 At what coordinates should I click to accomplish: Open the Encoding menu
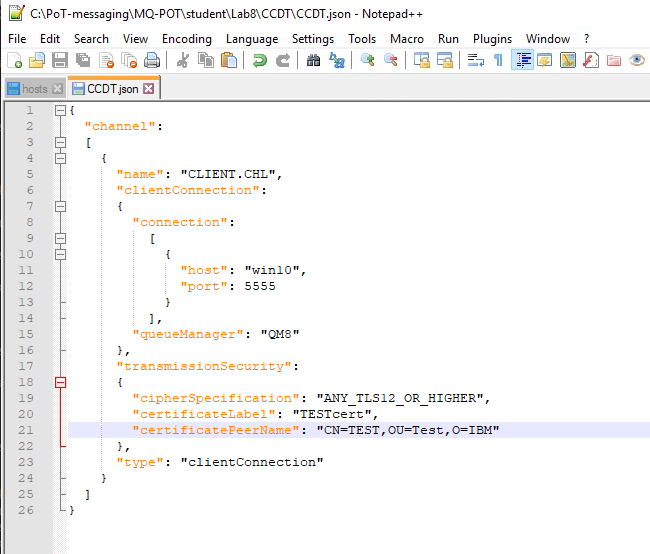pos(187,39)
